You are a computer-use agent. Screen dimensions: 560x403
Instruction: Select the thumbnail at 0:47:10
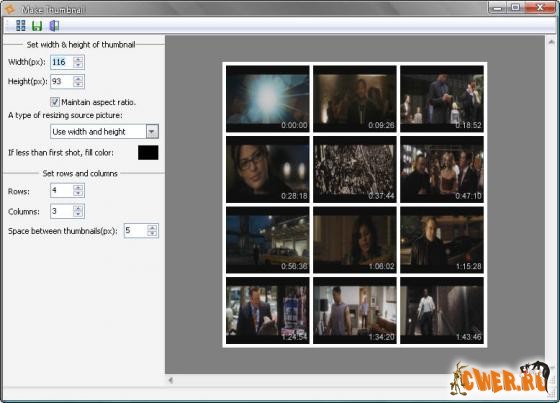tap(442, 169)
